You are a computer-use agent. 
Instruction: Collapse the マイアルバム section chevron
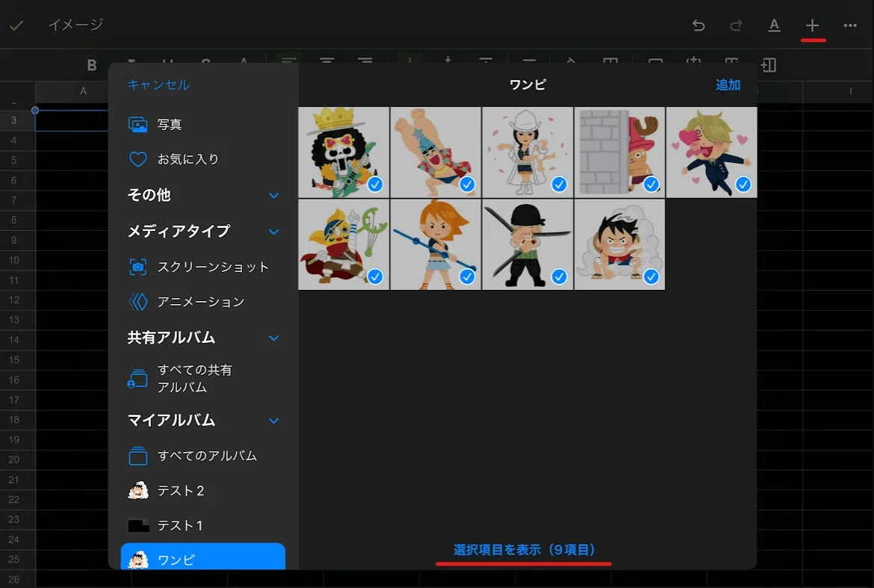[273, 420]
